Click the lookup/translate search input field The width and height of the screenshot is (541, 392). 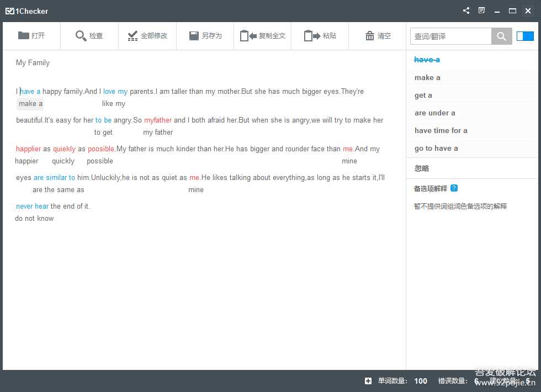[x=450, y=36]
